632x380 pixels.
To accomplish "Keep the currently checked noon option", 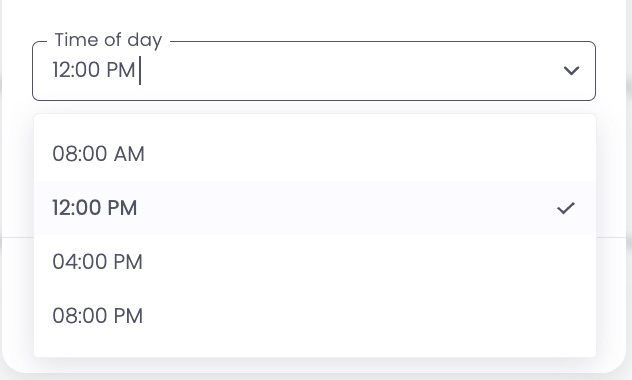I will (x=315, y=208).
